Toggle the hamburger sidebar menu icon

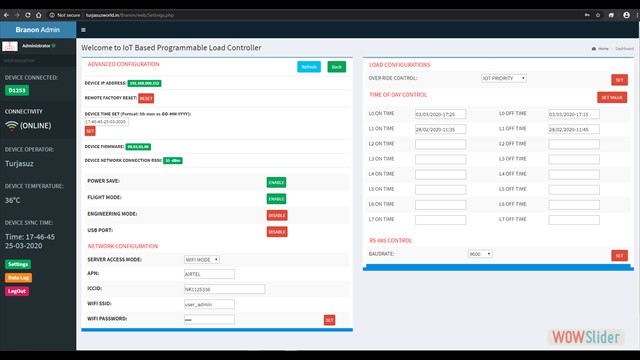pos(83,30)
